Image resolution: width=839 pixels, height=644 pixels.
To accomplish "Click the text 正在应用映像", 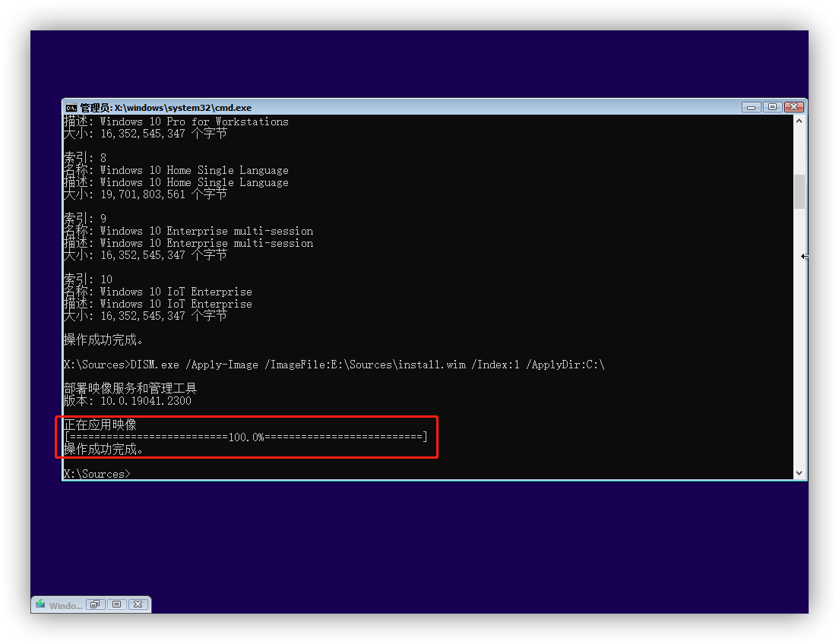I will [x=100, y=425].
